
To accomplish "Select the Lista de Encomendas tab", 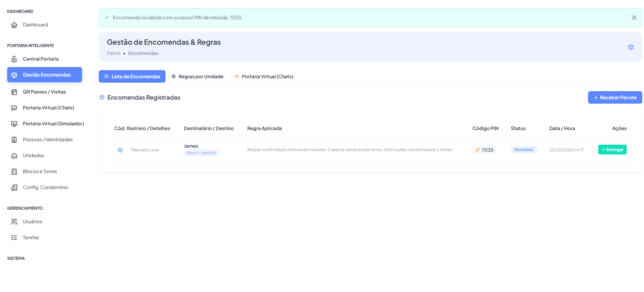I will tap(132, 77).
